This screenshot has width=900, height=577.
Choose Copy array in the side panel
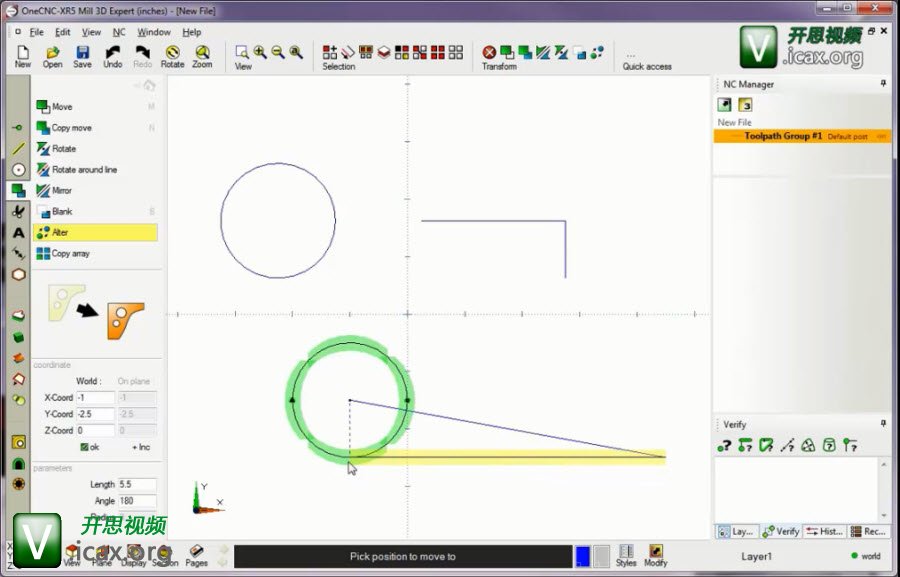click(70, 254)
